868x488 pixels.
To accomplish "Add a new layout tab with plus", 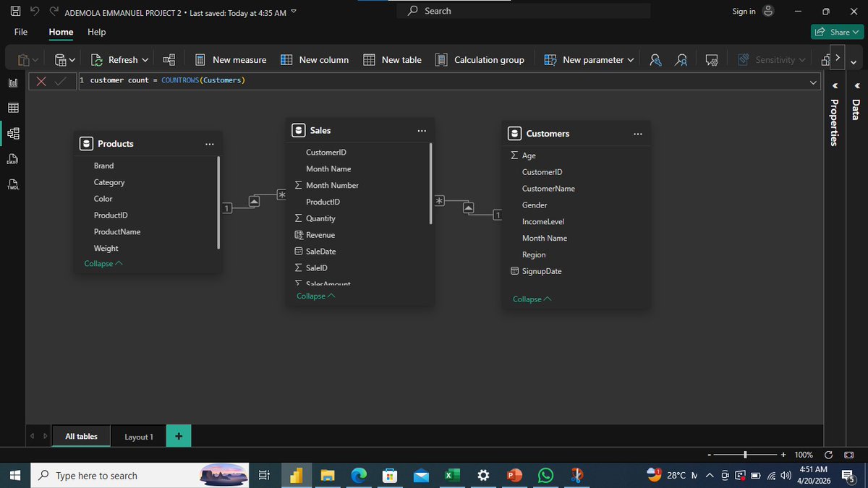I will coord(179,436).
